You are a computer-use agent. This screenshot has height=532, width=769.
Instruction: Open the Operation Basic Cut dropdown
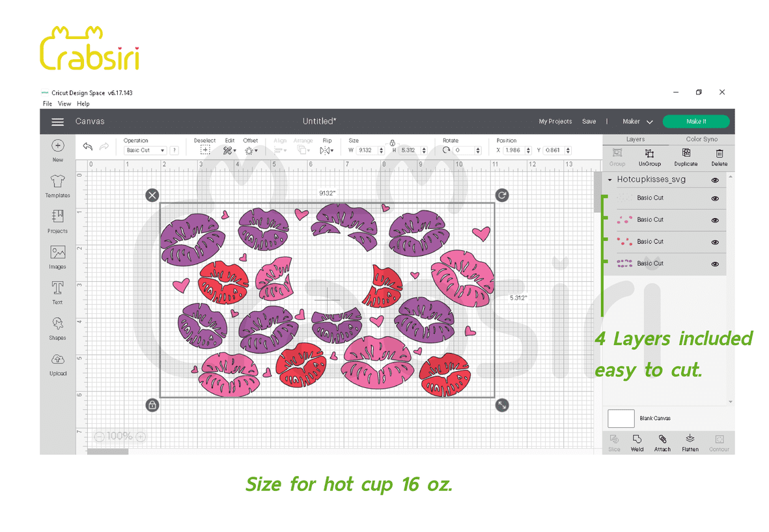point(145,150)
